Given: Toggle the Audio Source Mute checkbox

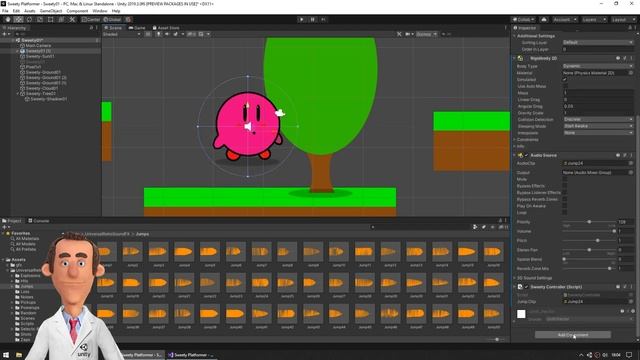Looking at the screenshot, I should pos(565,179).
